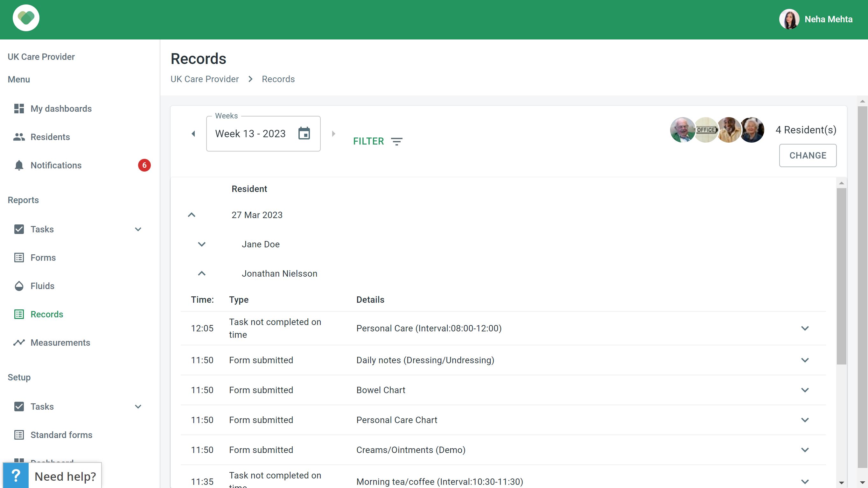Expand the Reports Tasks submenu
The height and width of the screenshot is (488, 868).
tap(138, 229)
